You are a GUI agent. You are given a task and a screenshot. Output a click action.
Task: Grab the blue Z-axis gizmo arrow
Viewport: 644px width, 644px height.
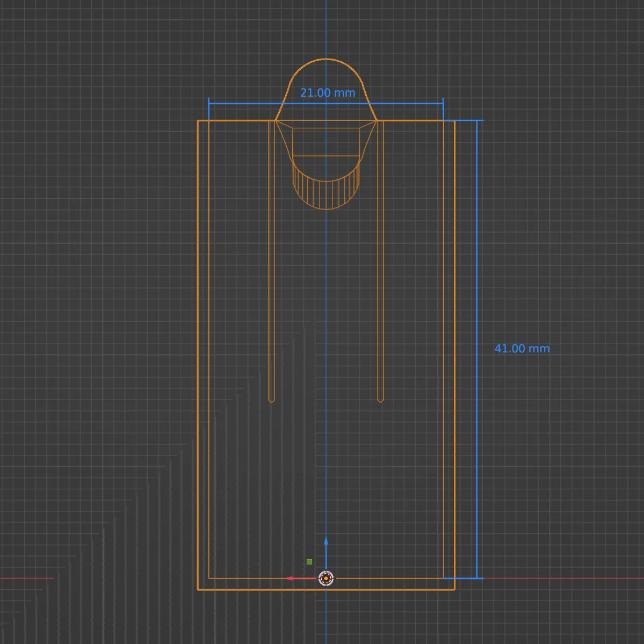point(326,553)
